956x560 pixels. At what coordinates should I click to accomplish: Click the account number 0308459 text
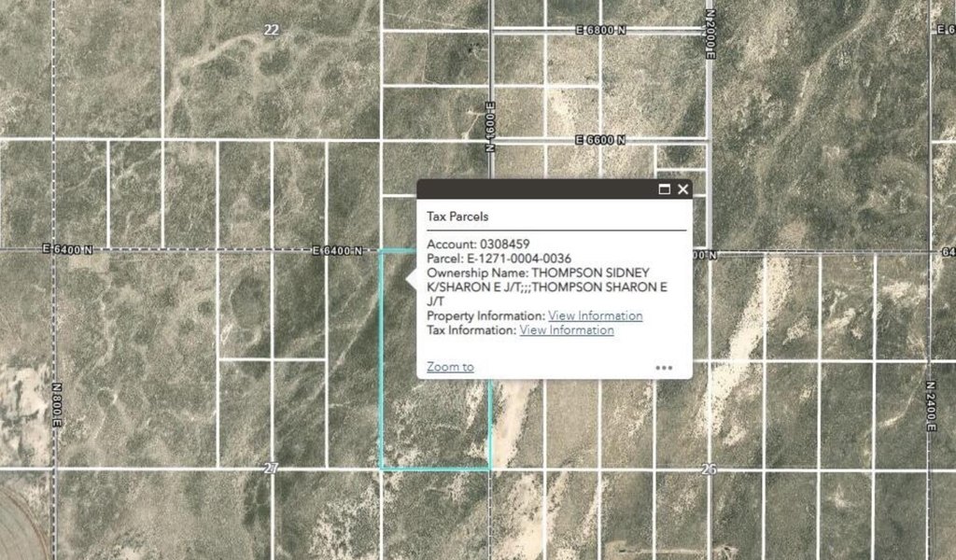504,245
